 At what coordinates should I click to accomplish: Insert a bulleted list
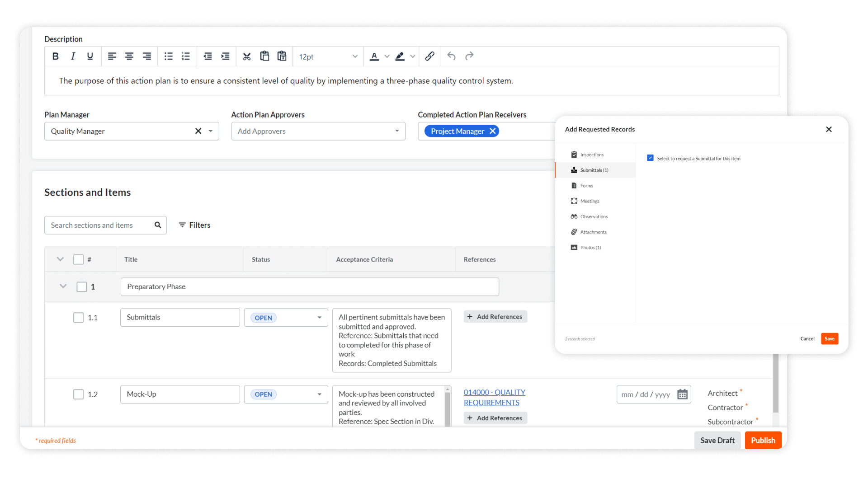(x=169, y=56)
